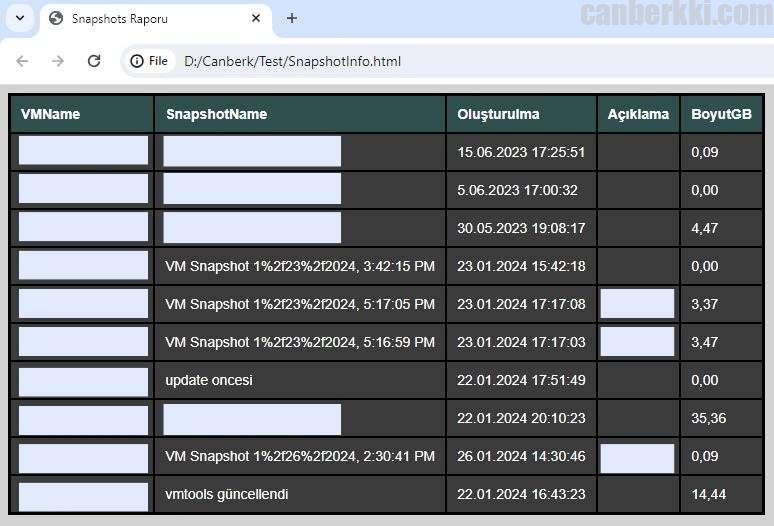Viewport: 774px width, 526px height.
Task: Select date 22.01.2024 20:10:23
Action: pos(521,418)
